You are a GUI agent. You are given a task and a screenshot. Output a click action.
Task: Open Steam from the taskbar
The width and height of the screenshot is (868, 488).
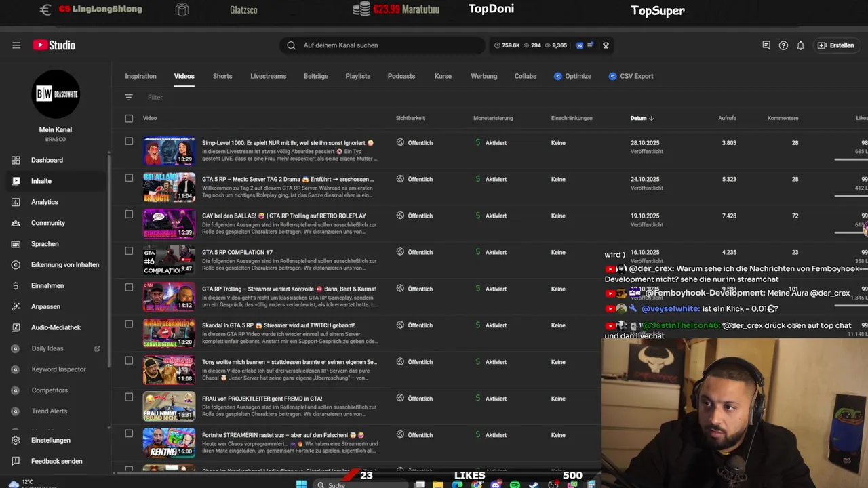pos(534,485)
